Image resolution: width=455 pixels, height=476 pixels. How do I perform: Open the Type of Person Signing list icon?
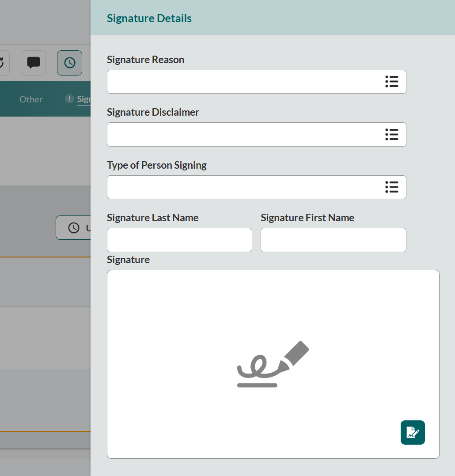(x=392, y=187)
